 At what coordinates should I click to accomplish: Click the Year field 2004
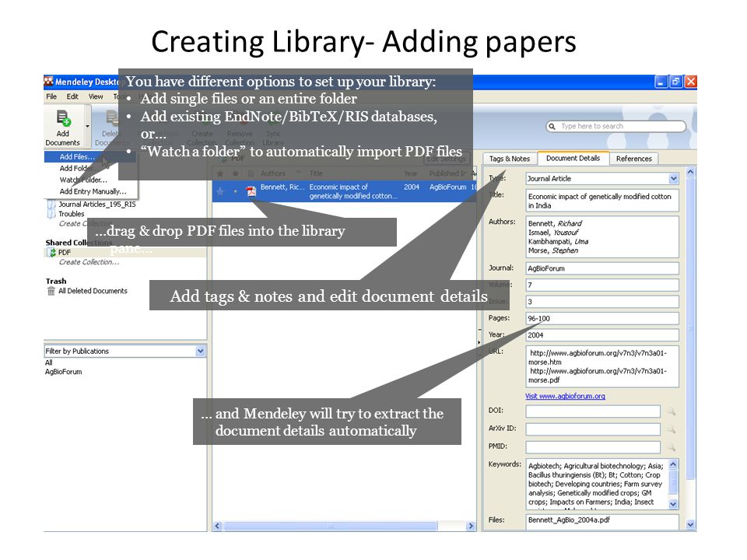(x=602, y=335)
